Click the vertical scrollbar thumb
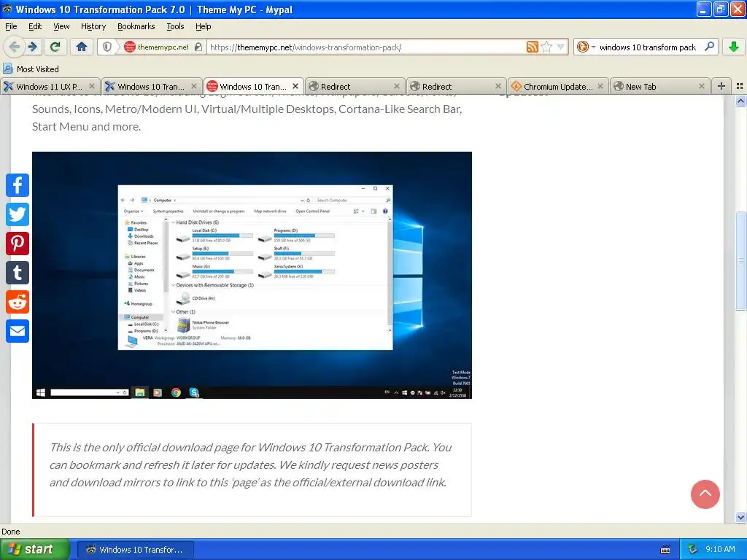747x560 pixels. coord(740,260)
